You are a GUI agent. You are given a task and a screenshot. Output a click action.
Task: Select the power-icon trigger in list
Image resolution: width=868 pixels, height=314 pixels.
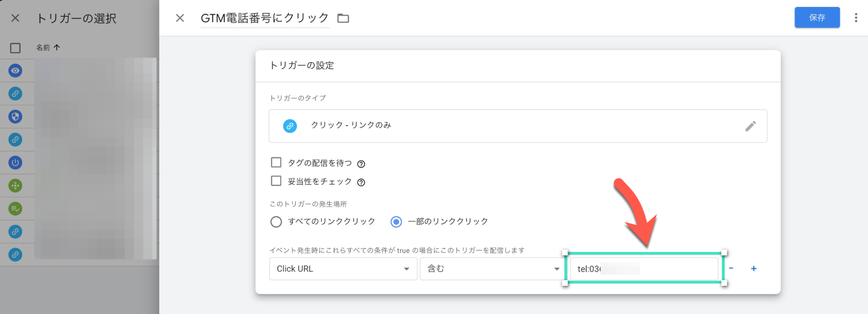tap(15, 162)
